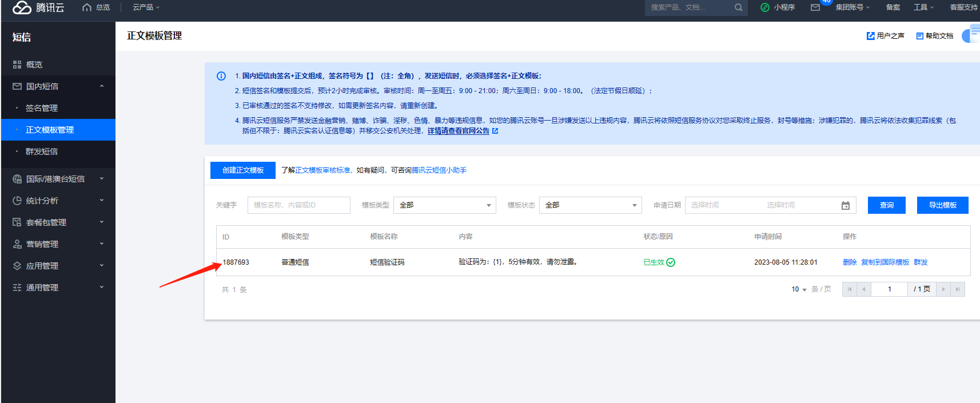Click 群发 action in template row
Screen dimensions: 980x403
[921, 262]
